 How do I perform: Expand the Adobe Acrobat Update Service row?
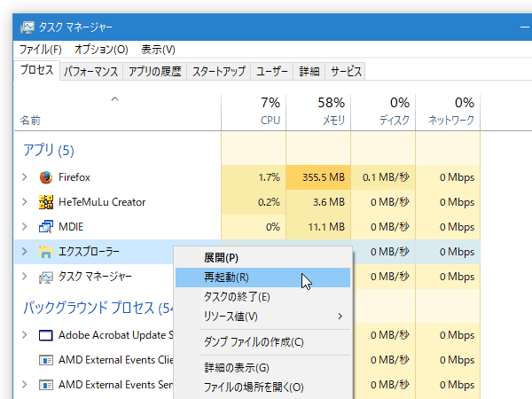[x=25, y=335]
